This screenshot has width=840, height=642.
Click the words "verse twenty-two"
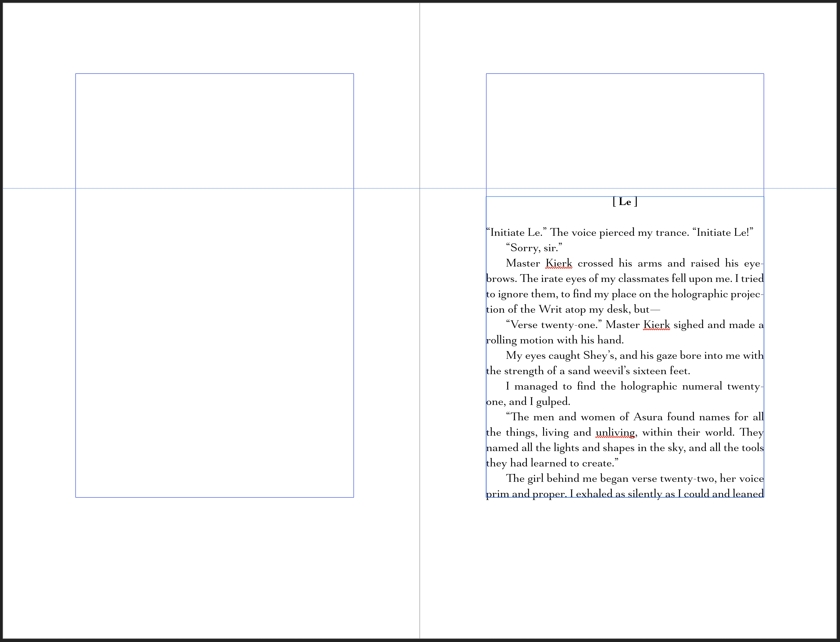click(x=674, y=479)
